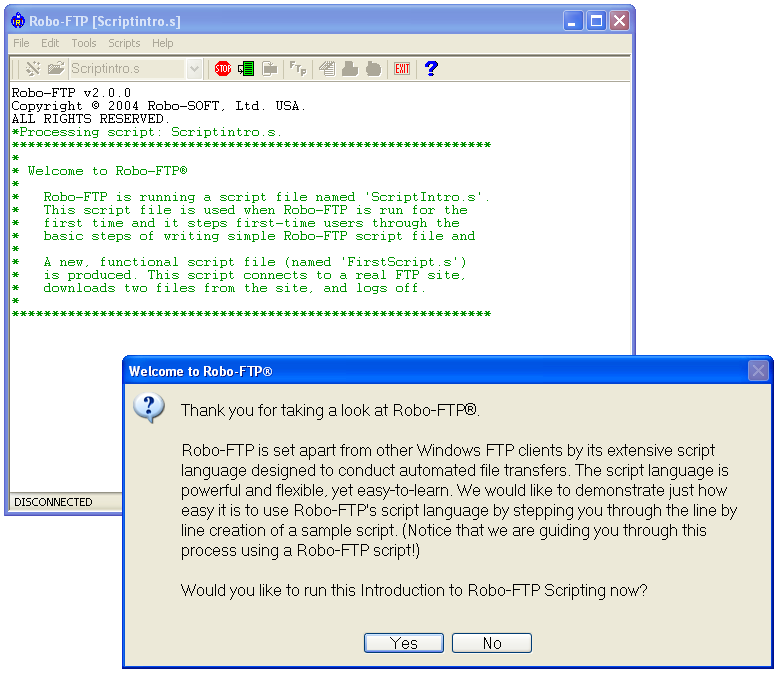The height and width of the screenshot is (675, 780).
Task: Open the Scripts menu
Action: (x=124, y=43)
